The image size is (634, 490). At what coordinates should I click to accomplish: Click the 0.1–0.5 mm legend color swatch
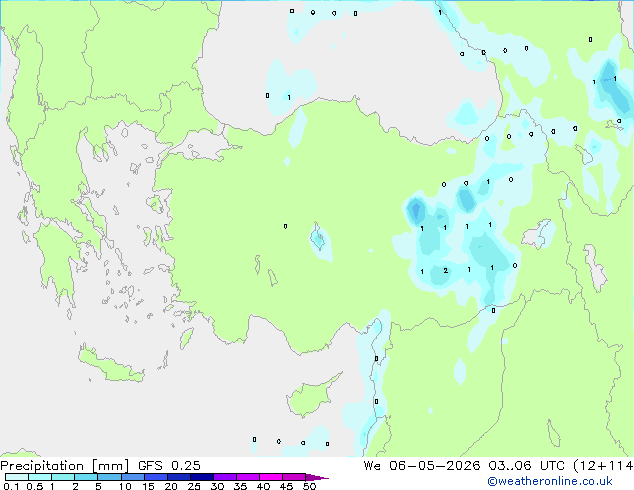[x=17, y=477]
